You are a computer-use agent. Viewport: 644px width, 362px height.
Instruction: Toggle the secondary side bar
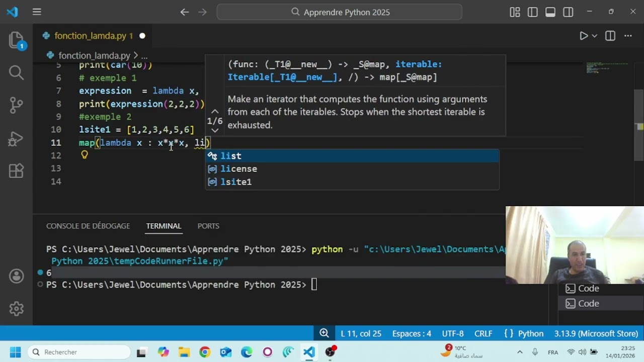(x=568, y=12)
